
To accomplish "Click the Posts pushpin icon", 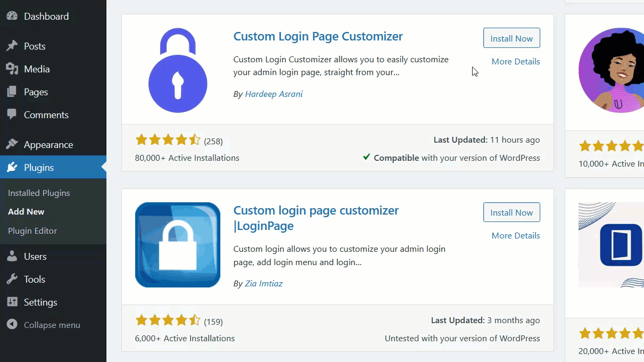I will point(12,46).
